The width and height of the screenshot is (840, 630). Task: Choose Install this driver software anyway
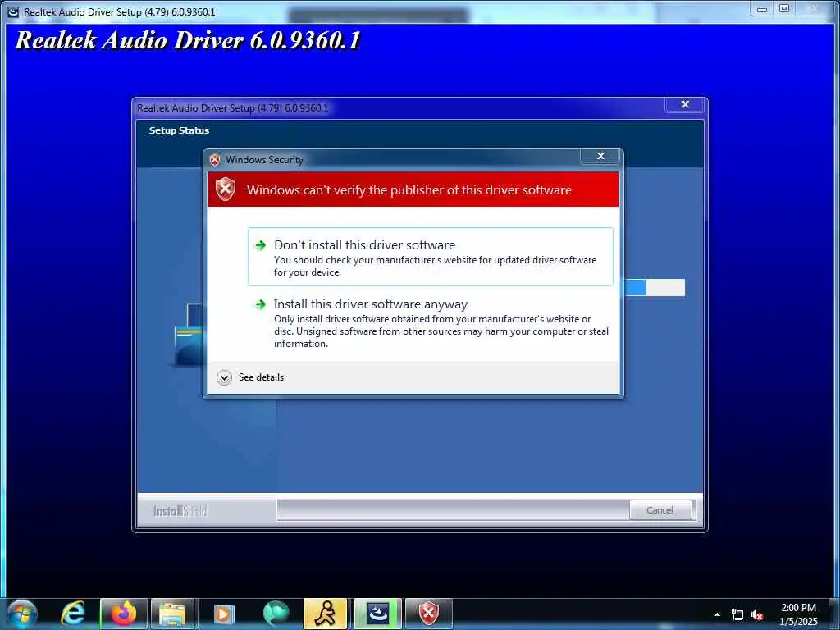tap(430, 322)
